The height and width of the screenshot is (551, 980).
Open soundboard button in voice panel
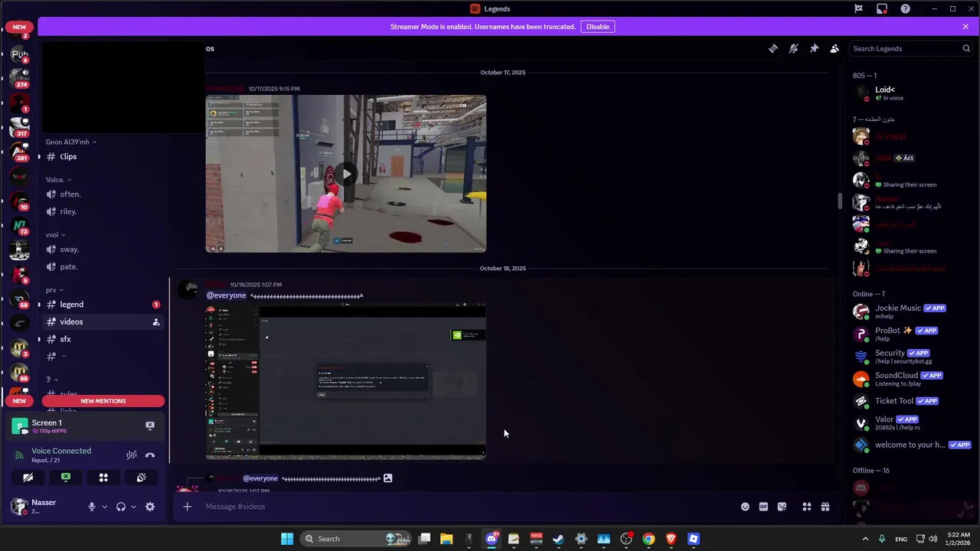click(141, 478)
